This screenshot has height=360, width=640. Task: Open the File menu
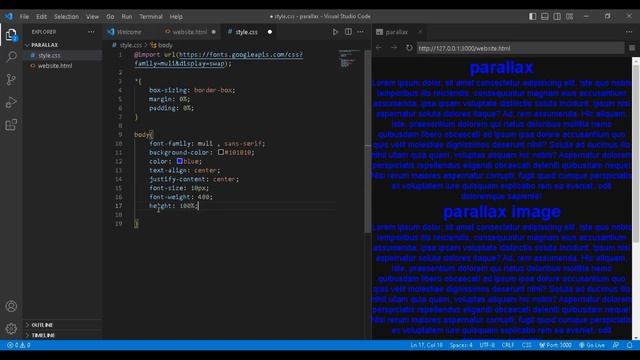(x=24, y=17)
